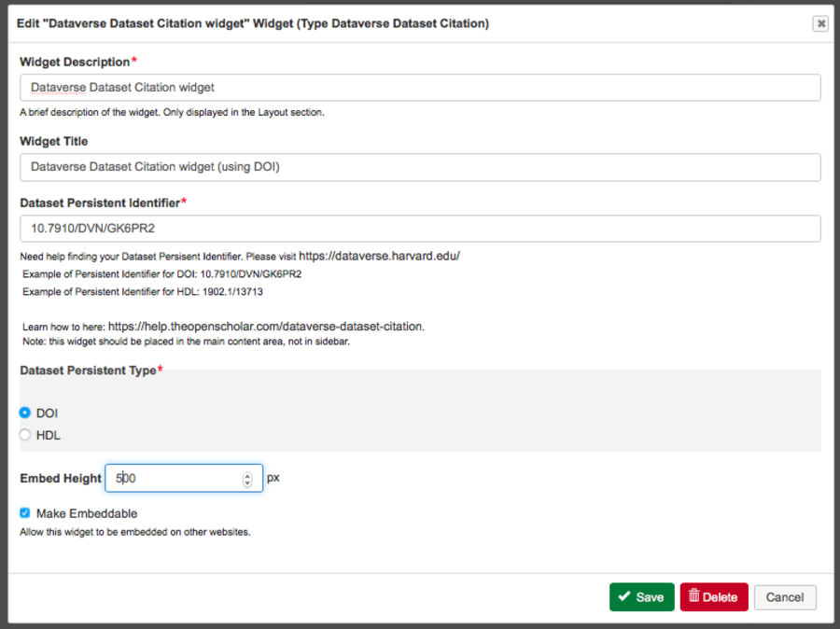Click the Embed Height number field

click(173, 479)
